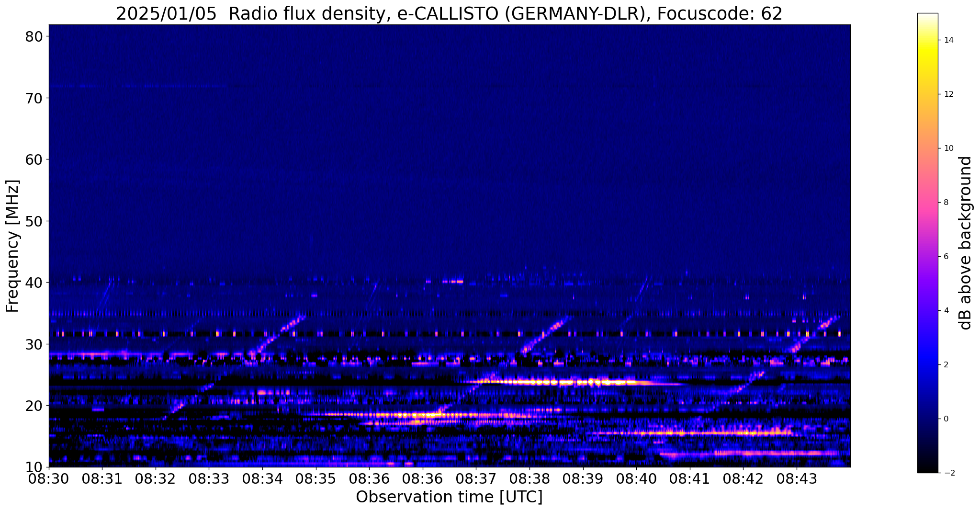Screen dimensions: 980x511
Task: Click the 08:40 time tick label
Action: tap(636, 479)
